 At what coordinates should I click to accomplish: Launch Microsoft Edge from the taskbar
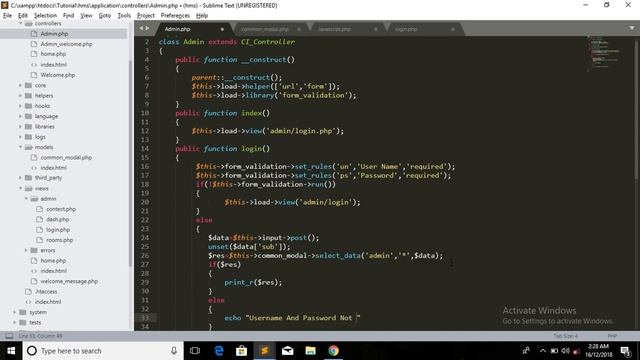[x=219, y=351]
